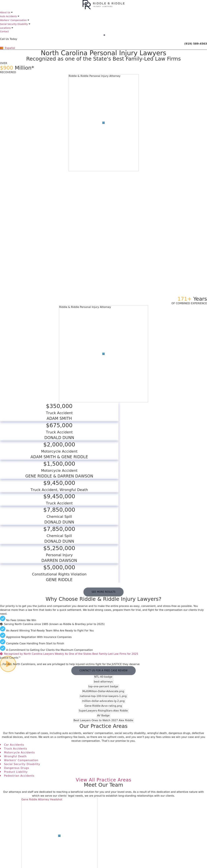Click the top-one-percent badge image
Image resolution: width=207 pixels, height=868 pixels.
pos(103,686)
